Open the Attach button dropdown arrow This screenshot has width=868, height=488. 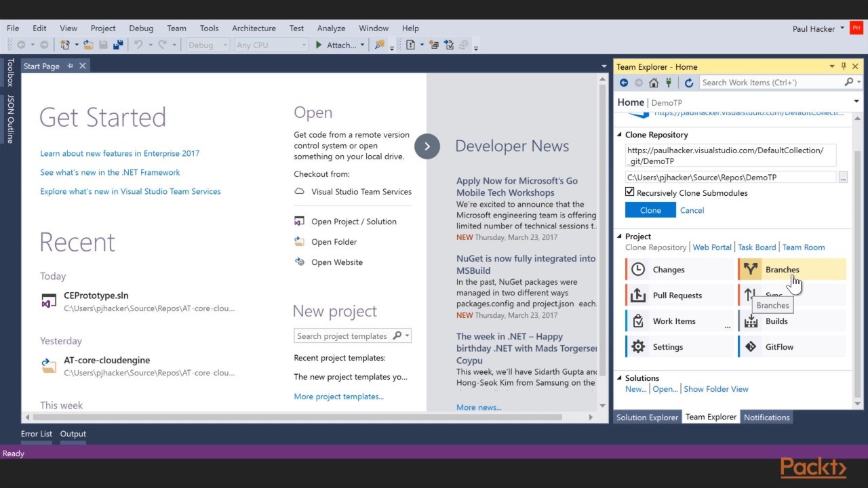[362, 45]
